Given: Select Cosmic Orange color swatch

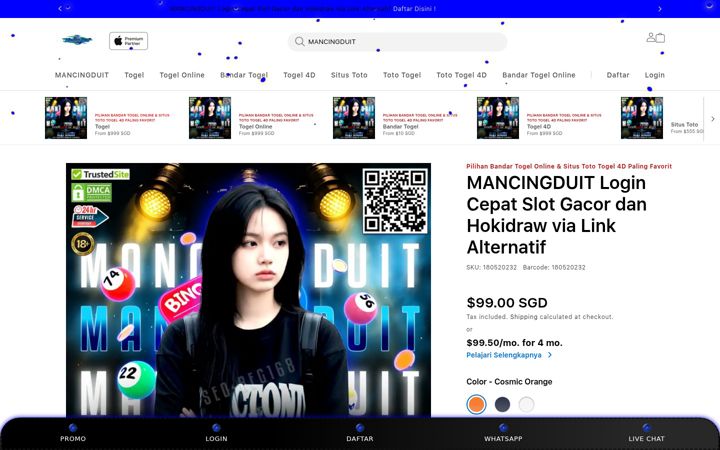Looking at the screenshot, I should pos(476,405).
